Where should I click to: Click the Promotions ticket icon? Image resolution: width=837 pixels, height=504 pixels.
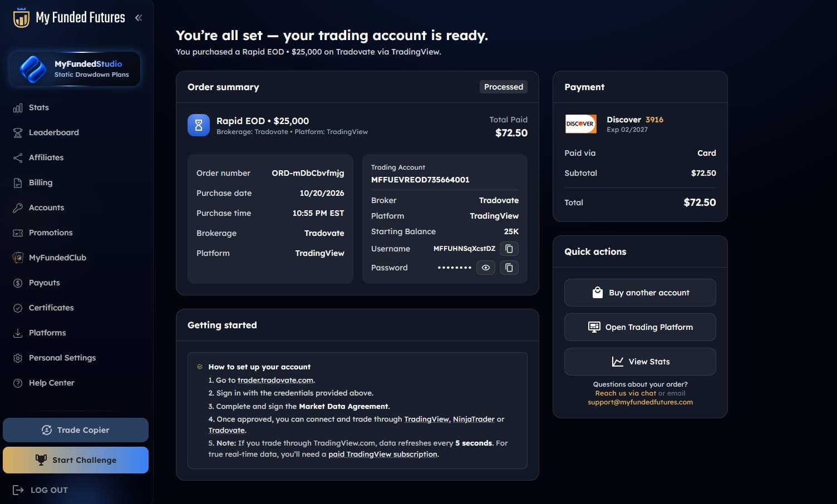18,233
